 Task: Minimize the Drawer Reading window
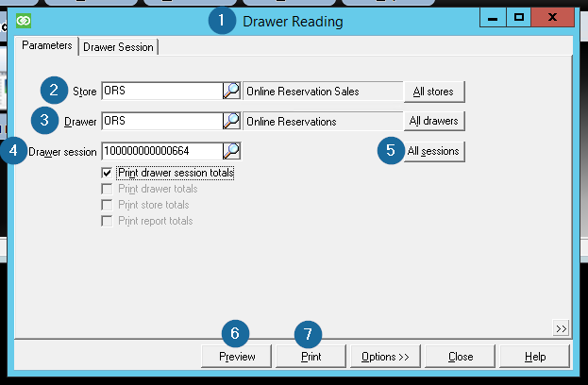click(x=493, y=18)
